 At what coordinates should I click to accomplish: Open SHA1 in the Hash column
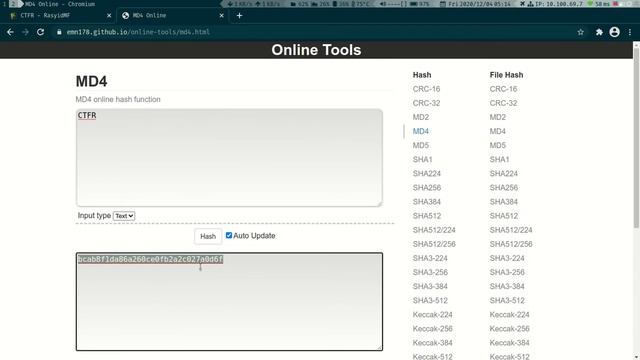click(422, 159)
